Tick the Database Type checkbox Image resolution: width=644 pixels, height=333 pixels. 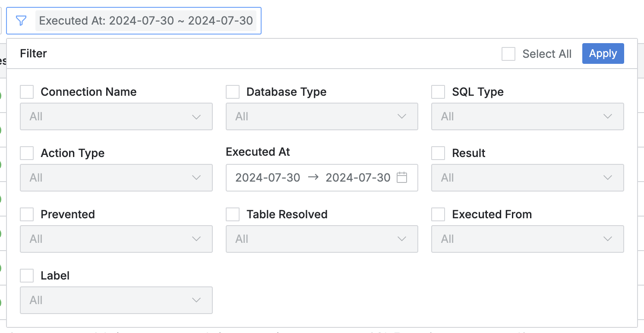click(233, 92)
